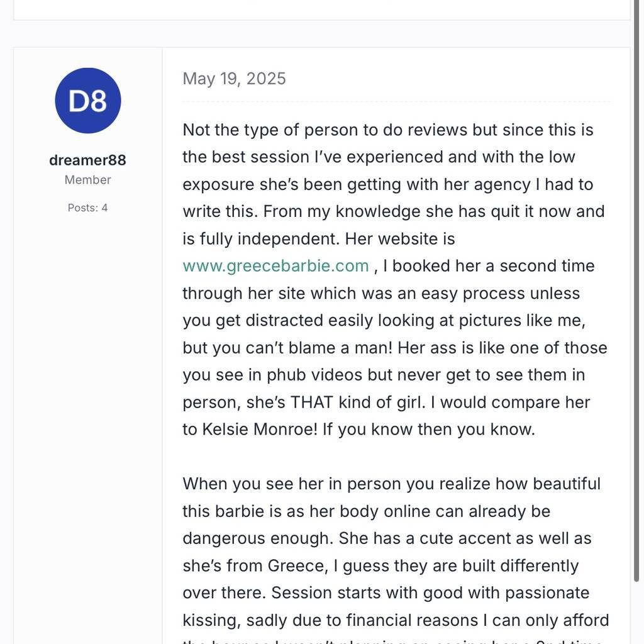Click the name Kelsie Monroe in post

(259, 430)
